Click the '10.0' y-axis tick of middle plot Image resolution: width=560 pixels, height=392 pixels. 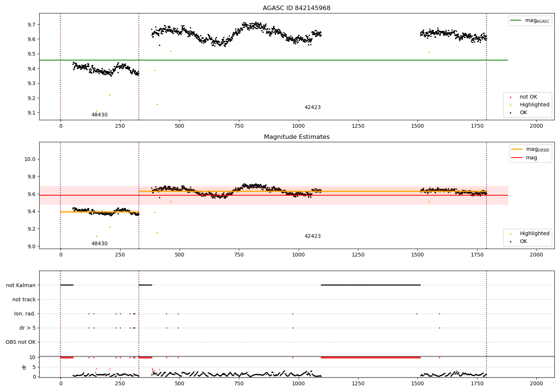[x=30, y=159]
